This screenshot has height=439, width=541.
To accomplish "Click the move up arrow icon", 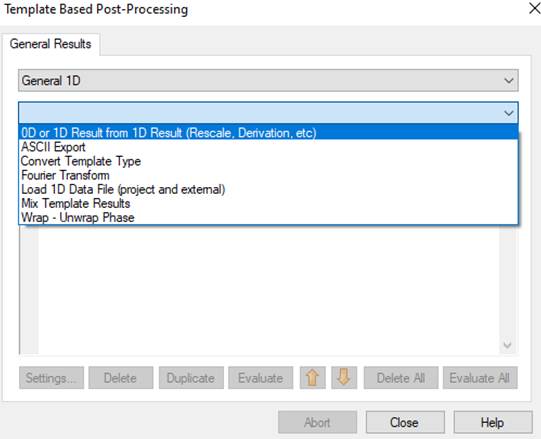I will pos(312,378).
